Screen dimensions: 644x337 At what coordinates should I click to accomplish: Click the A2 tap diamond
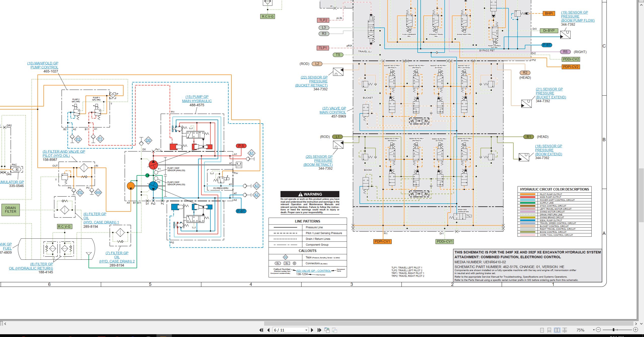[256, 195]
